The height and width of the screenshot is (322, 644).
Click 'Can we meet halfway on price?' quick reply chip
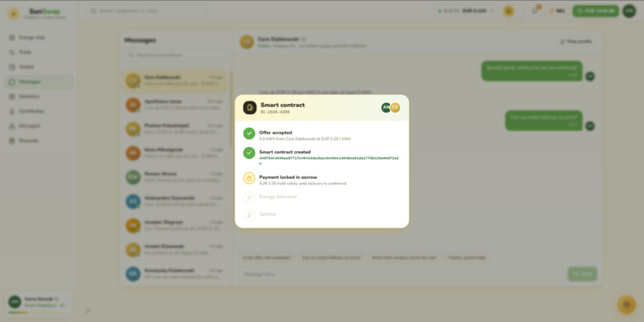(x=331, y=258)
